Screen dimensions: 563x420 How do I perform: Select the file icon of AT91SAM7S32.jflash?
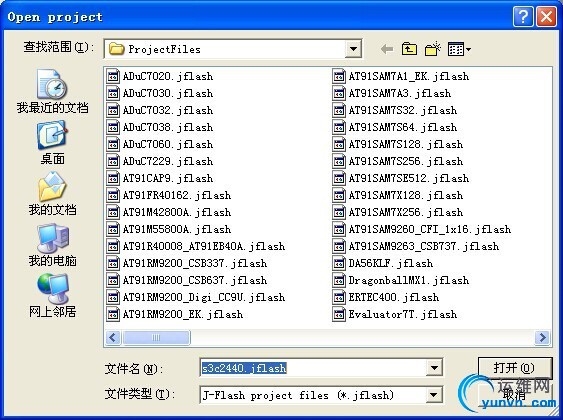point(339,110)
